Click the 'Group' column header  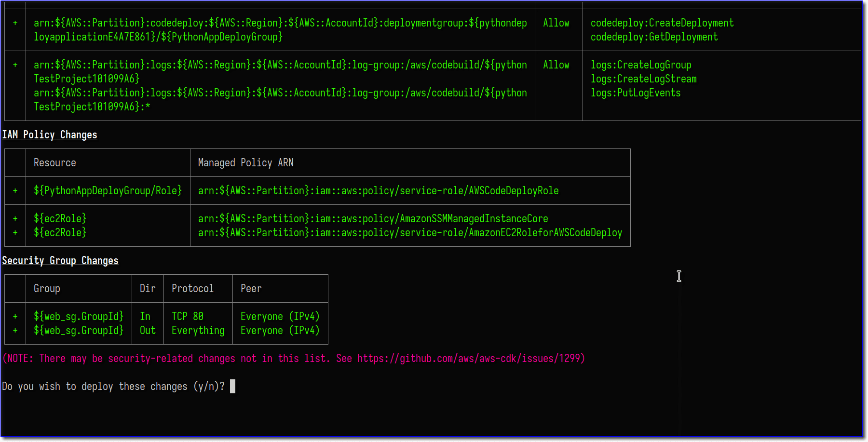point(47,289)
